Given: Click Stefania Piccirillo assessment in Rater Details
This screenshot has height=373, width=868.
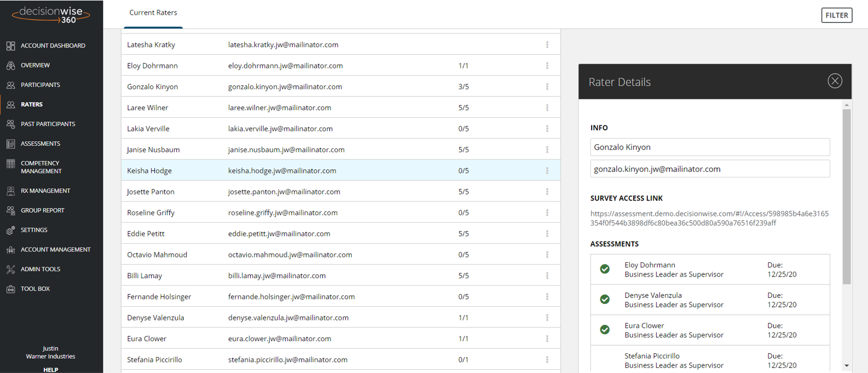Looking at the screenshot, I should (710, 359).
